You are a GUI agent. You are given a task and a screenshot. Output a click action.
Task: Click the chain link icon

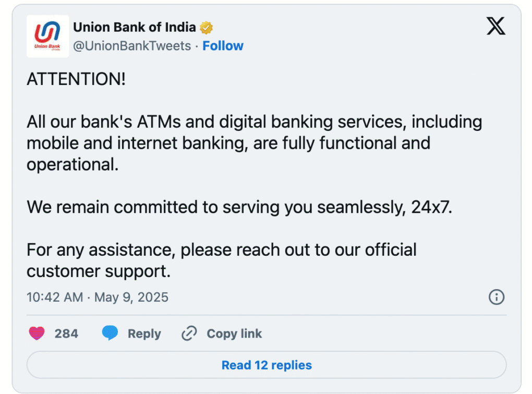189,333
